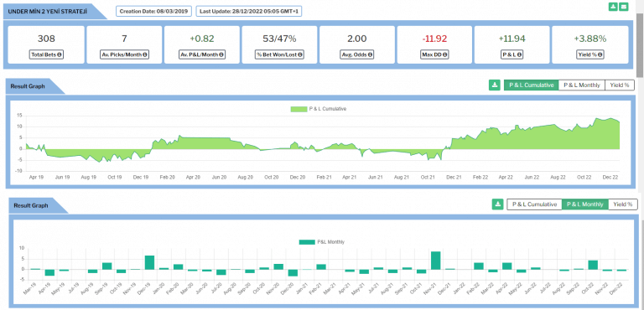Show info for Max DD
Image resolution: width=644 pixels, height=310 pixels.
444,54
